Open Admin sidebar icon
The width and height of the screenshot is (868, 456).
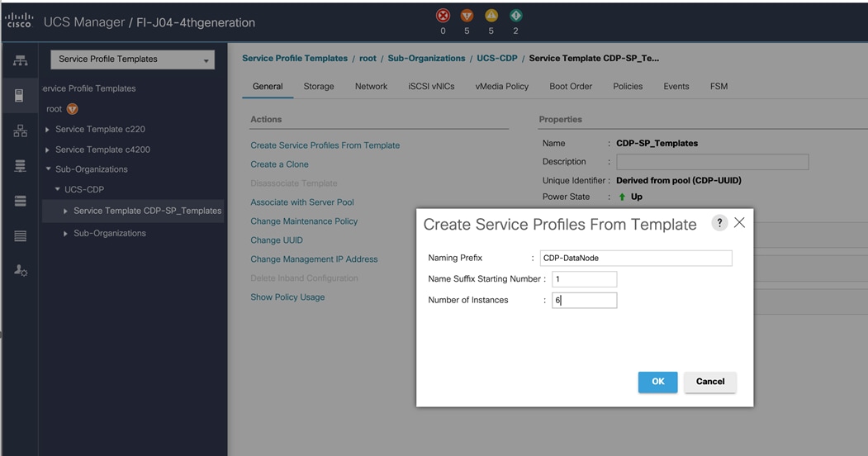[x=21, y=271]
